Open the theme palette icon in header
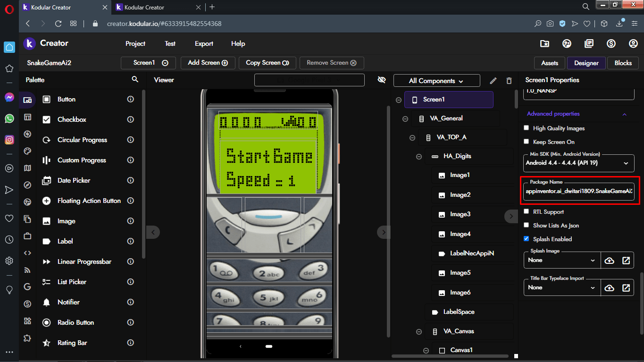This screenshot has width=644, height=362. (x=567, y=43)
